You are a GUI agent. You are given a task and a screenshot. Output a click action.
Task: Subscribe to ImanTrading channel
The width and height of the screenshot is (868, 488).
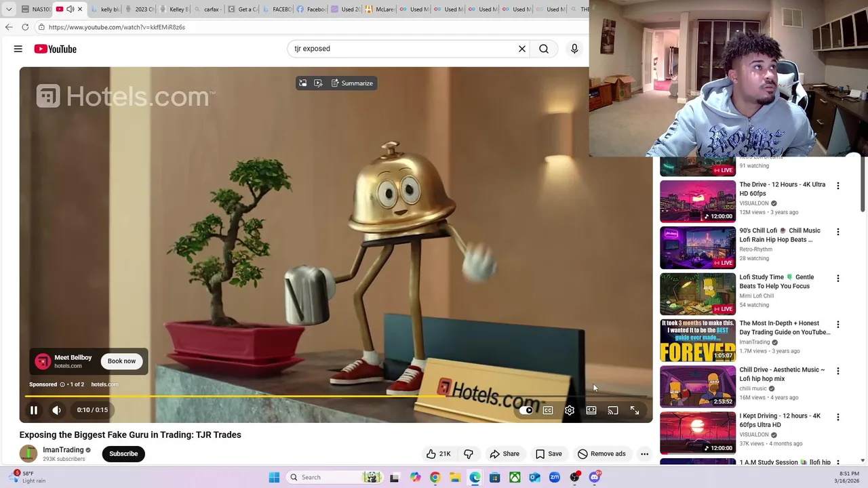[123, 454]
